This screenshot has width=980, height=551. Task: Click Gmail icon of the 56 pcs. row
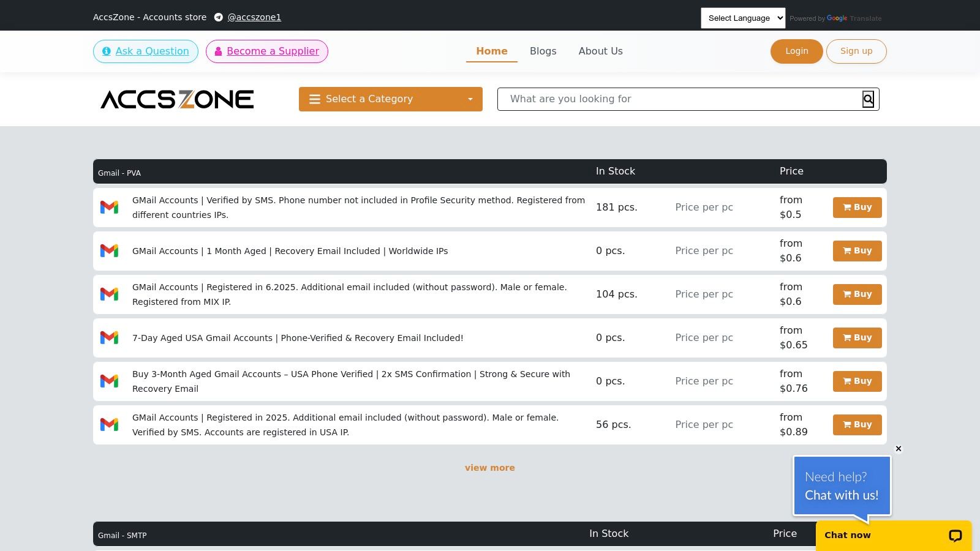(109, 425)
